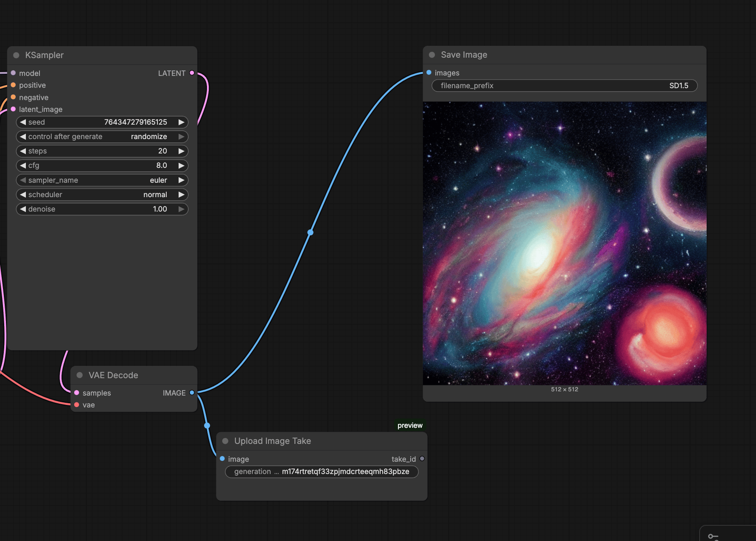Click the KSampler negative input socket

tap(13, 97)
